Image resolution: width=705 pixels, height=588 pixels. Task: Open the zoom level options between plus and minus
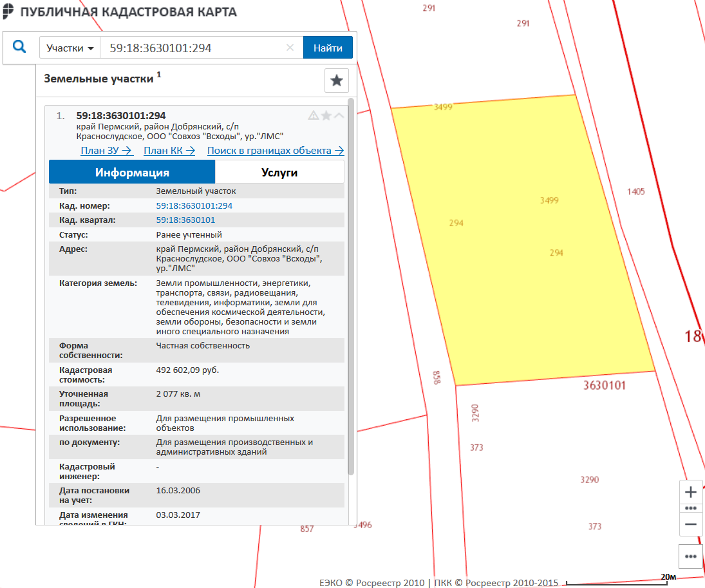tap(691, 508)
